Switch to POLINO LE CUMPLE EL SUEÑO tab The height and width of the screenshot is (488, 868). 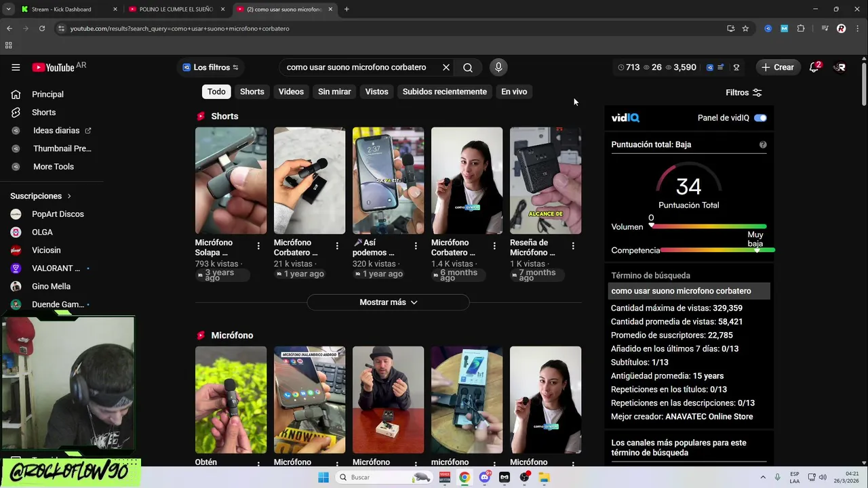point(177,9)
